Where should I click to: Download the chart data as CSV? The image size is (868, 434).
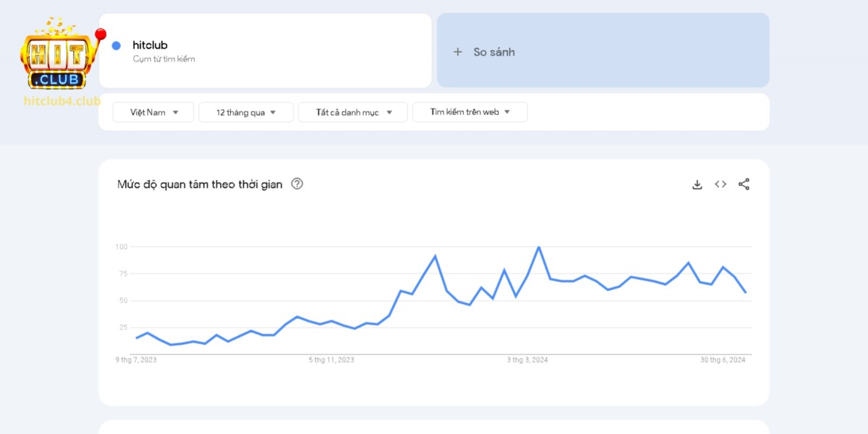pyautogui.click(x=697, y=184)
